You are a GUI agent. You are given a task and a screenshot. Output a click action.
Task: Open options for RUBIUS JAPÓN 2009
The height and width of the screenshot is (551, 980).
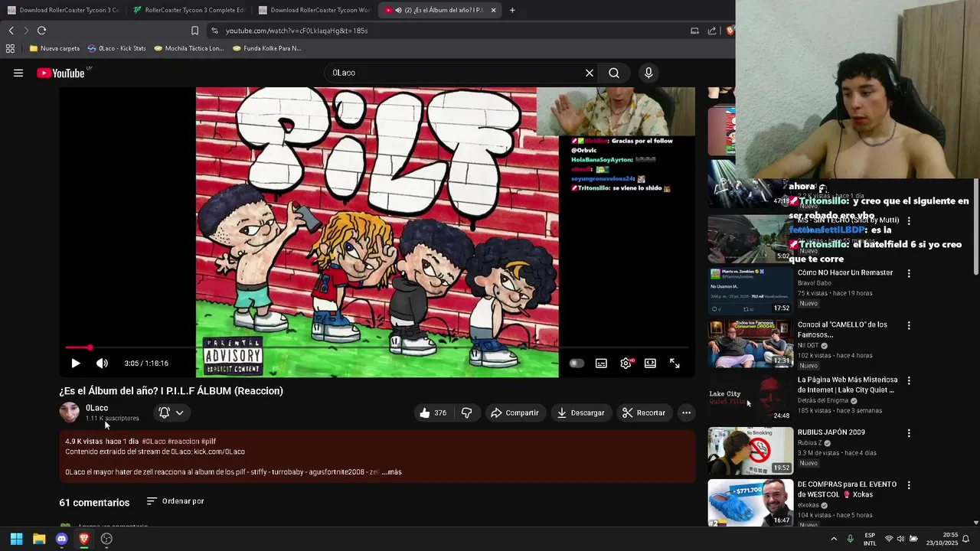pos(909,433)
